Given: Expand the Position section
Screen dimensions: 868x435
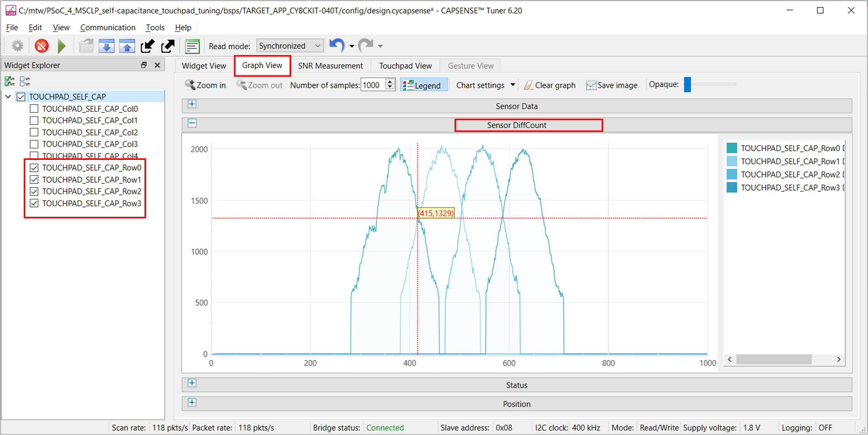Looking at the screenshot, I should point(192,402).
